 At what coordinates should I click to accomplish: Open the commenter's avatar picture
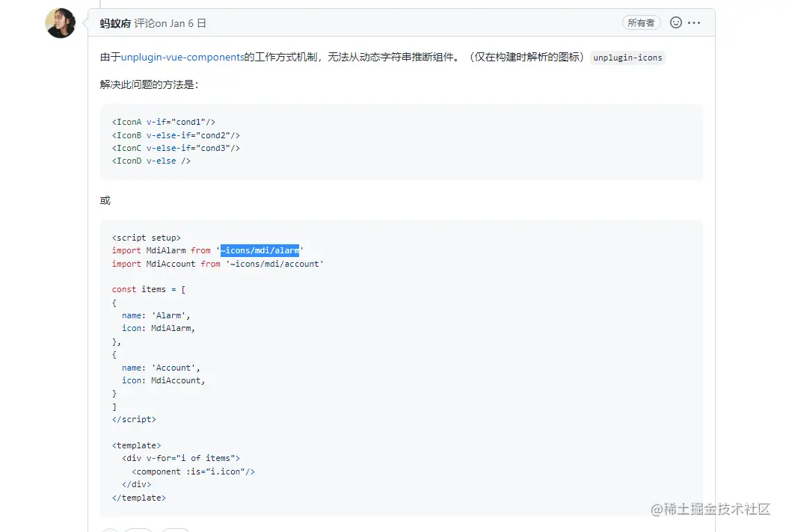60,23
